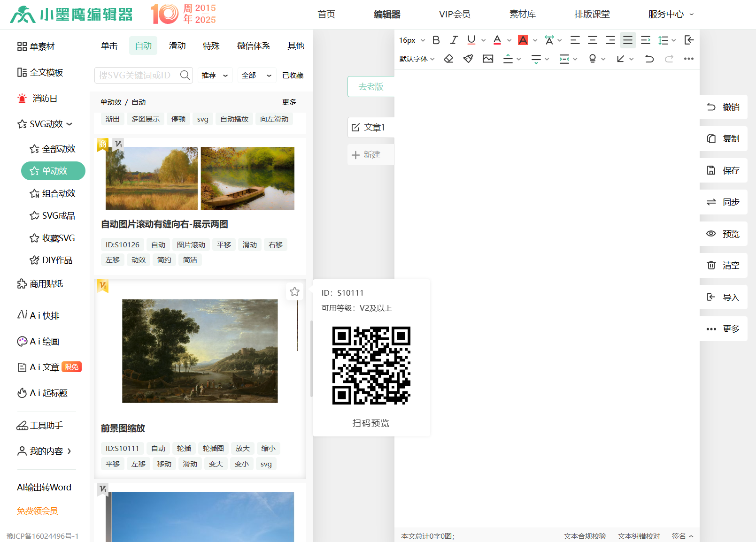This screenshot has height=542, width=756.
Task: Open the 推荐 sort dropdown
Action: pos(215,76)
